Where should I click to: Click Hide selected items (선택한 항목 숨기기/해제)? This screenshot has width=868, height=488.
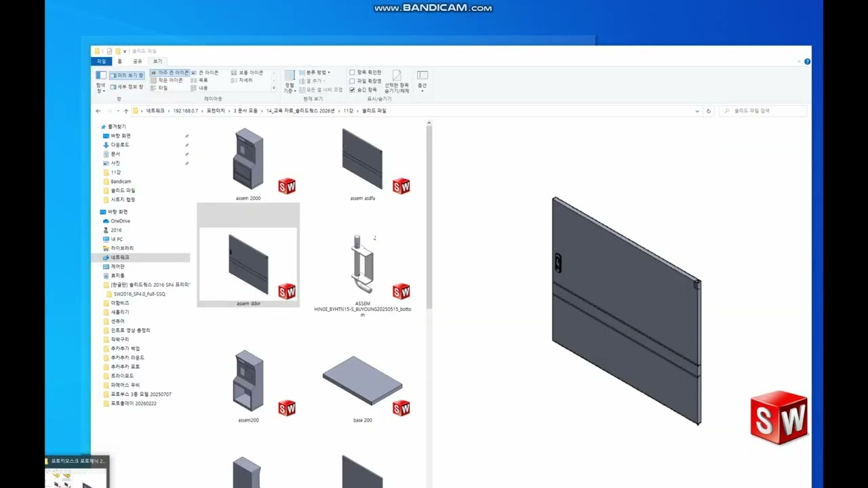(397, 82)
